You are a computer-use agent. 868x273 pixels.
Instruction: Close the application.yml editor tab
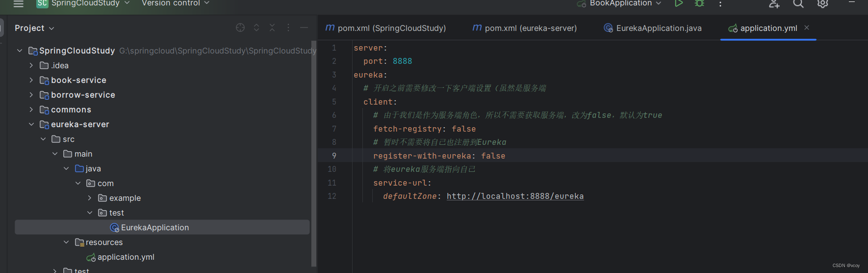click(x=807, y=28)
